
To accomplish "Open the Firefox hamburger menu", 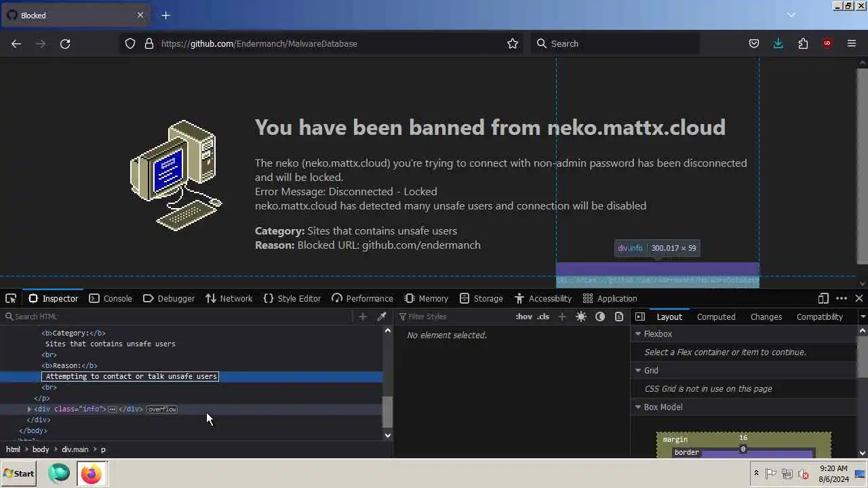I will [852, 43].
